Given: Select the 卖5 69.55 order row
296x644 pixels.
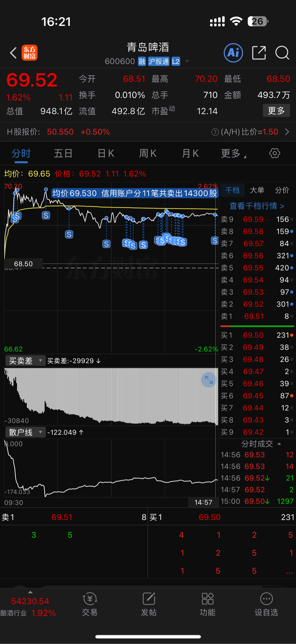Looking at the screenshot, I should click(x=257, y=268).
